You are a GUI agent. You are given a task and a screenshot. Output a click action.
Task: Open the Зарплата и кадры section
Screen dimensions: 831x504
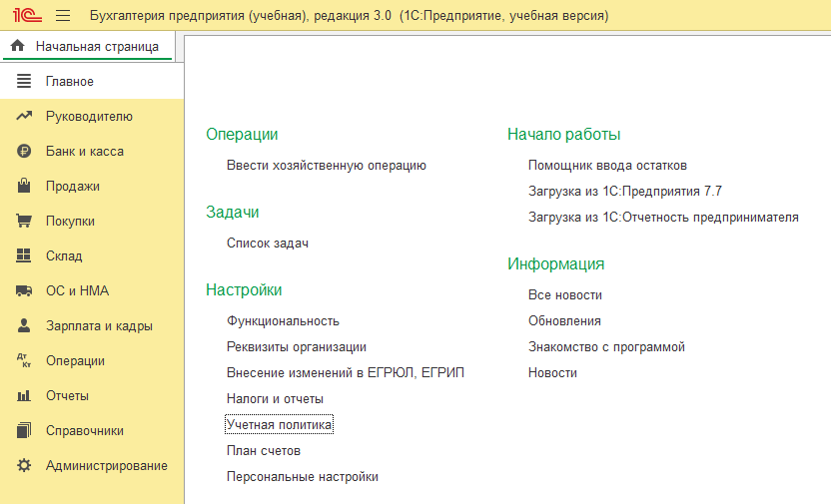pos(92,325)
